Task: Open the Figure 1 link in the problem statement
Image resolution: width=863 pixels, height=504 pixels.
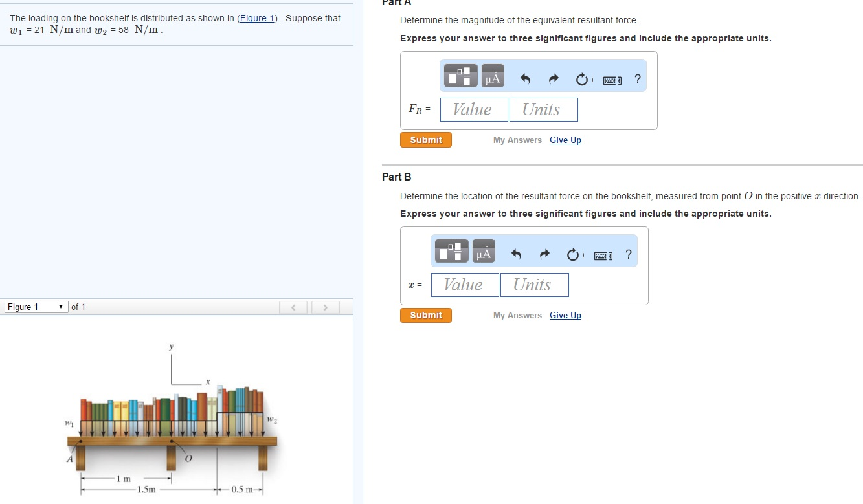Action: point(257,17)
